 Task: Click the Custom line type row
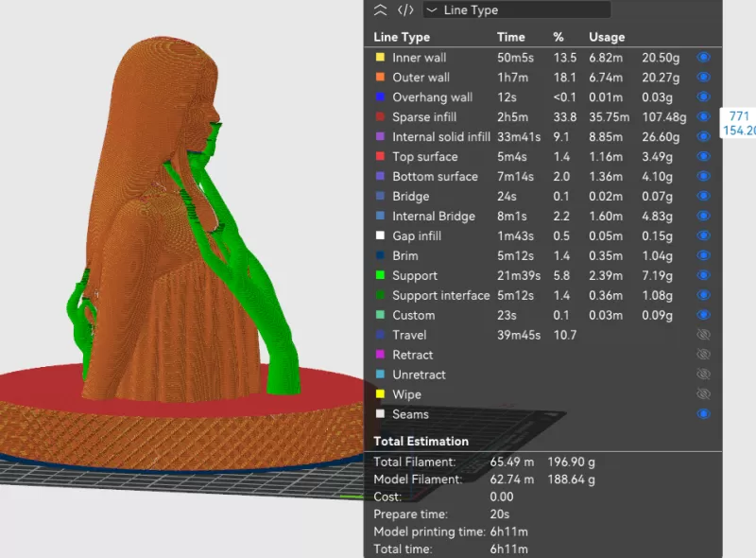point(411,315)
